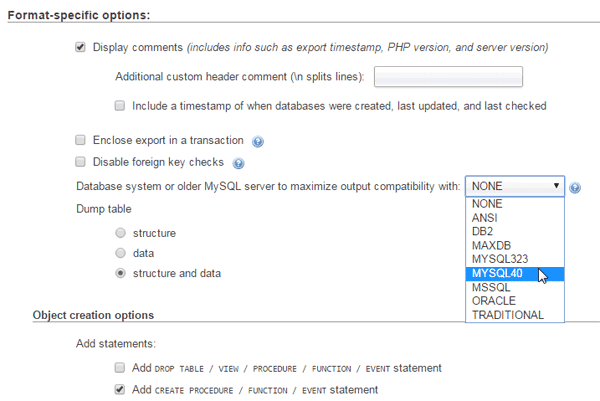
Task: Select the data radio button
Action: point(121,253)
